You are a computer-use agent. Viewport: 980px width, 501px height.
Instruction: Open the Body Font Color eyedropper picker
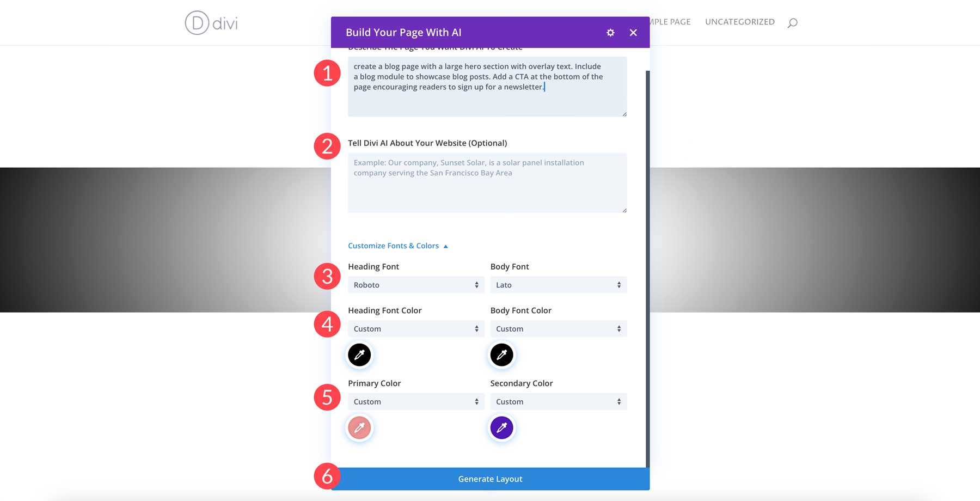click(501, 355)
